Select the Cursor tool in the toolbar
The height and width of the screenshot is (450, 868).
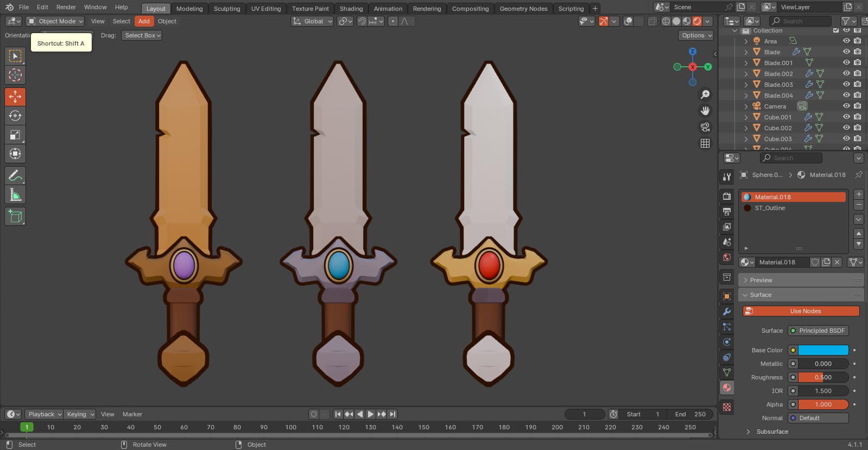tap(15, 75)
